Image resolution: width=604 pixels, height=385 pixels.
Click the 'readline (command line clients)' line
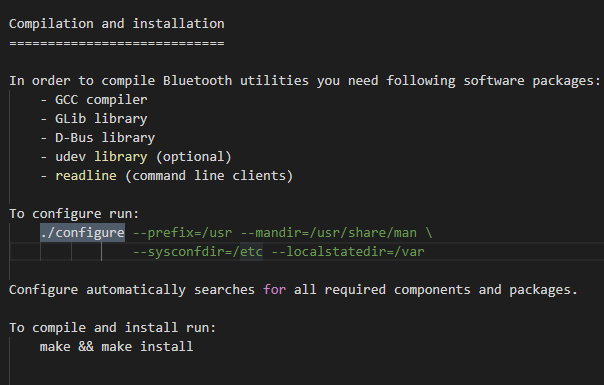coord(174,176)
